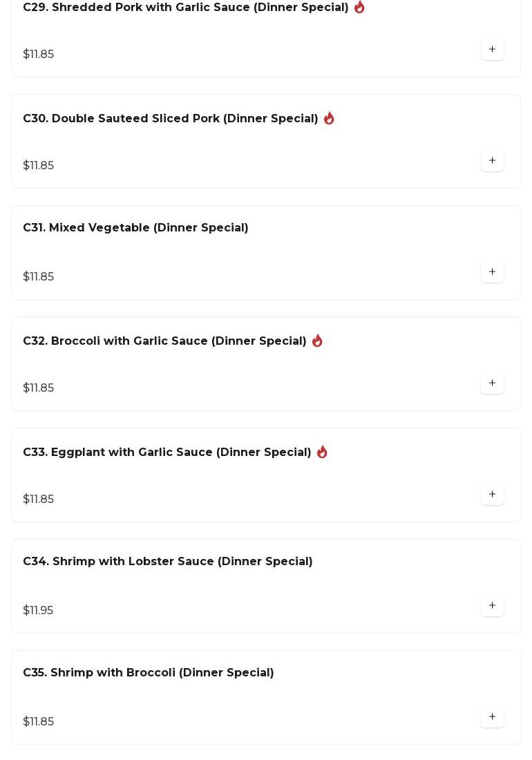Click the $11.95 price of Shrimp Lobster Sauce
Viewport: 532px width, 760px height.
[38, 611]
